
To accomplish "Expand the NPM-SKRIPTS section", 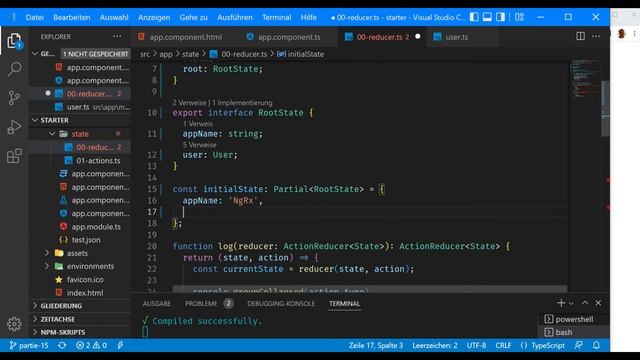I will pyautogui.click(x=63, y=332).
